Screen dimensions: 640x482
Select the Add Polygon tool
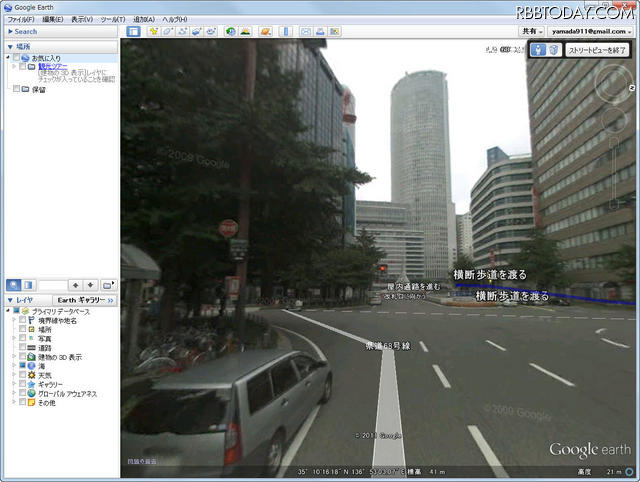pyautogui.click(x=168, y=31)
